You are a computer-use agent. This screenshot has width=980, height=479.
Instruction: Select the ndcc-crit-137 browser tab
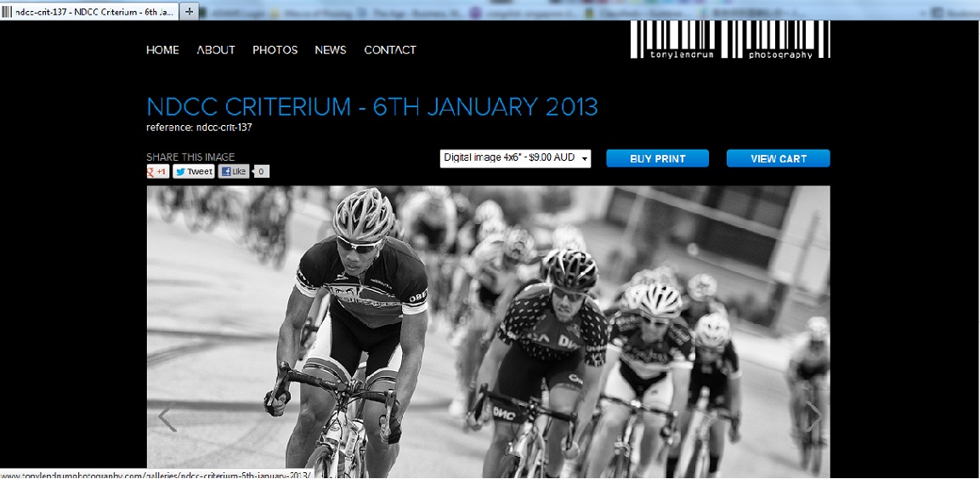89,11
